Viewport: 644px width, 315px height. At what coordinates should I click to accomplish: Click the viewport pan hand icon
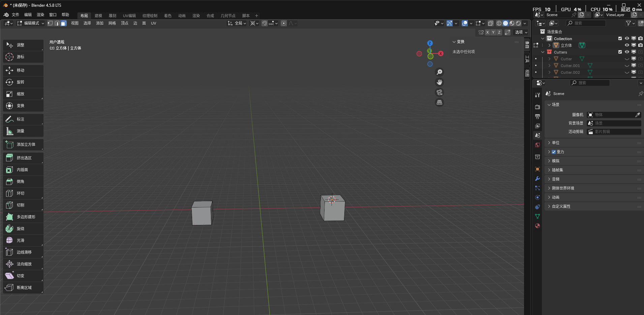click(x=439, y=82)
